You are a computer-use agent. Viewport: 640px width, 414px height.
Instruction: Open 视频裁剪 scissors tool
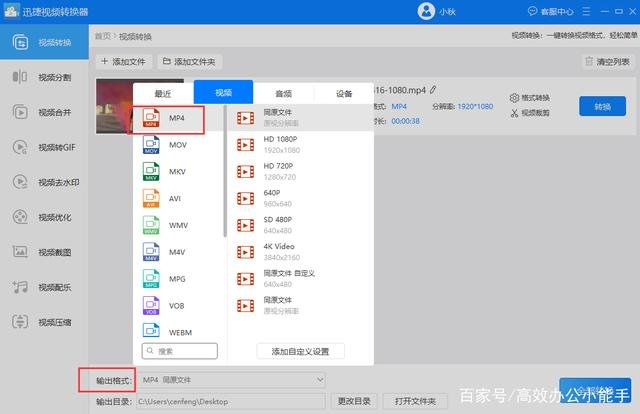coord(530,113)
